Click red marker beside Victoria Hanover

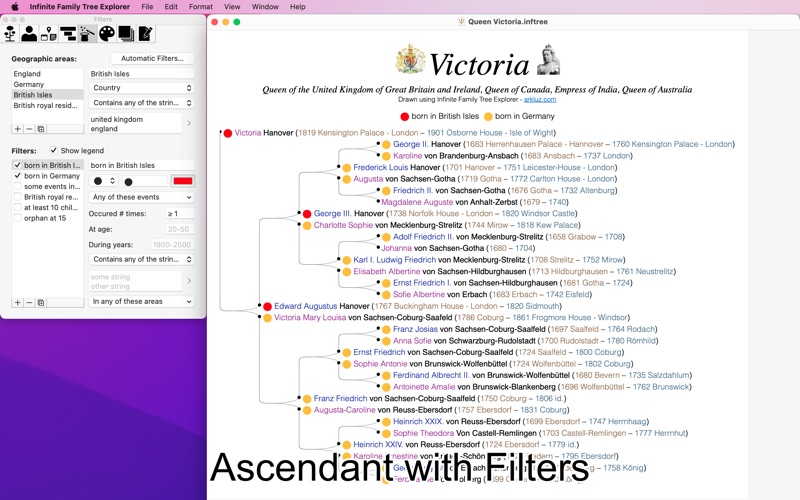pyautogui.click(x=228, y=133)
